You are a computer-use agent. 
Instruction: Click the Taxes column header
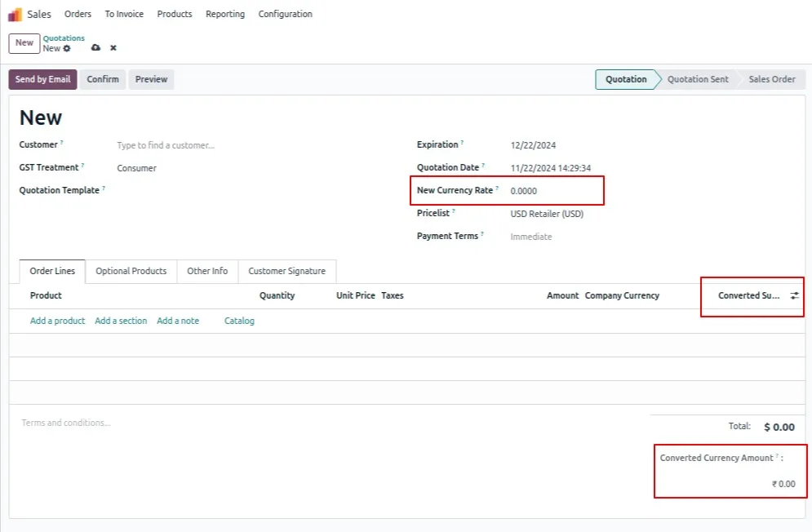point(392,295)
